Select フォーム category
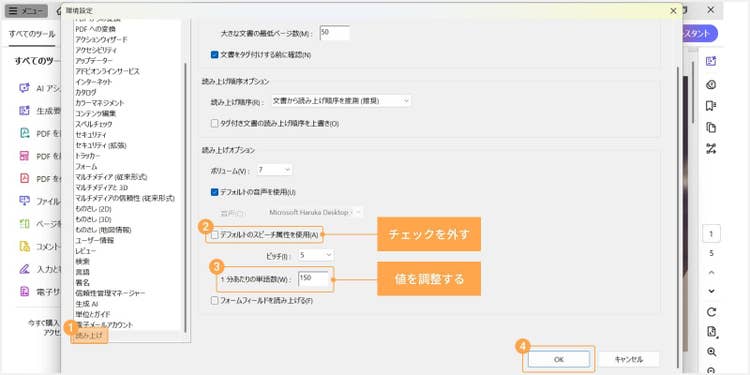 [x=86, y=166]
